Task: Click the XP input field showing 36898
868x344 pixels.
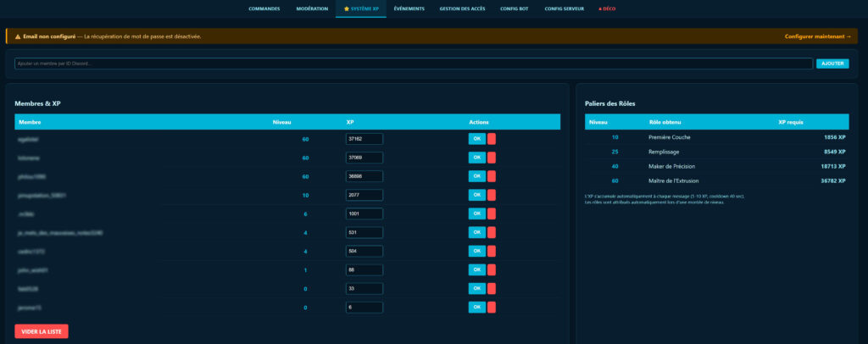Action: pos(364,176)
